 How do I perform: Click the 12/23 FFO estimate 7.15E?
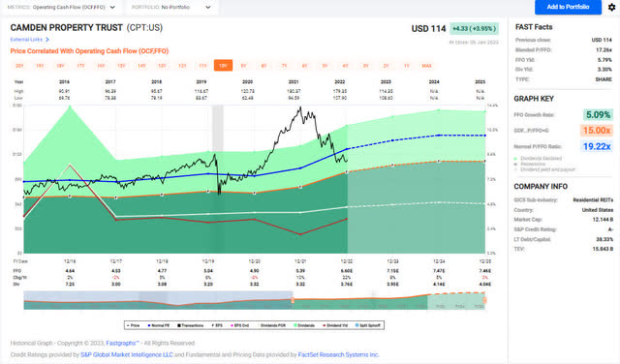point(392,271)
